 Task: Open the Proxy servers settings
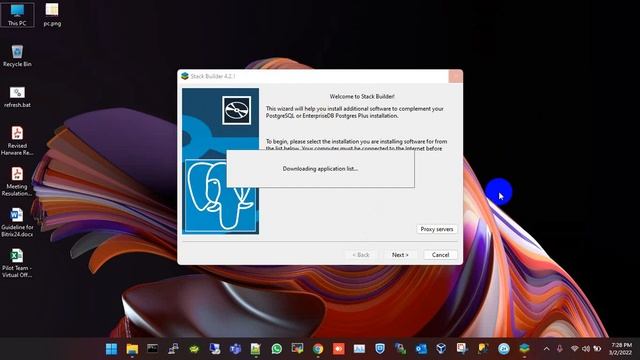tap(437, 229)
